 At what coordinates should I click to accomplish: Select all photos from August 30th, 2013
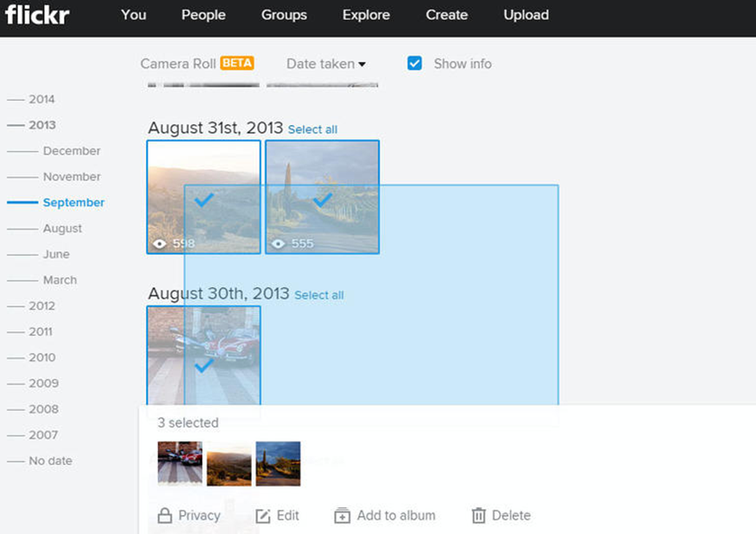318,295
